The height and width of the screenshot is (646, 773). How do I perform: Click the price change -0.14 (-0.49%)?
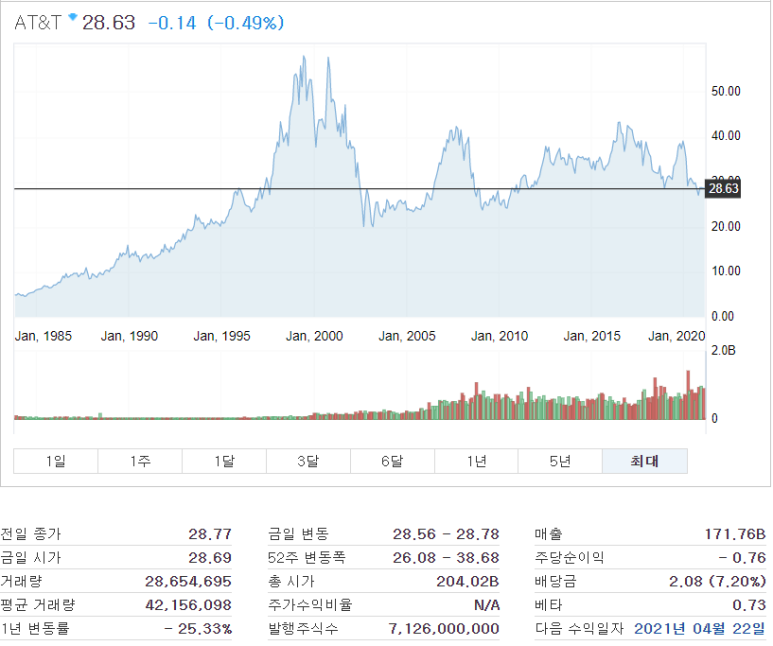216,23
